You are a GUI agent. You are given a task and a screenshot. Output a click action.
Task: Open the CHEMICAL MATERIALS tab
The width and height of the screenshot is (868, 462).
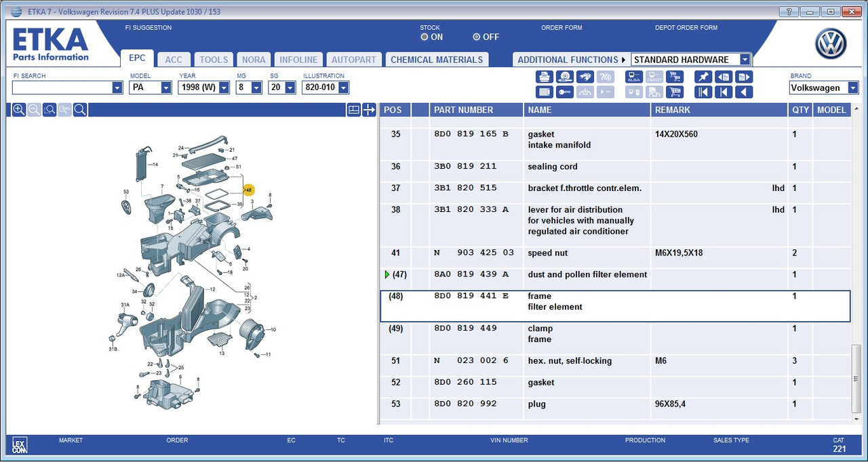[x=437, y=60]
